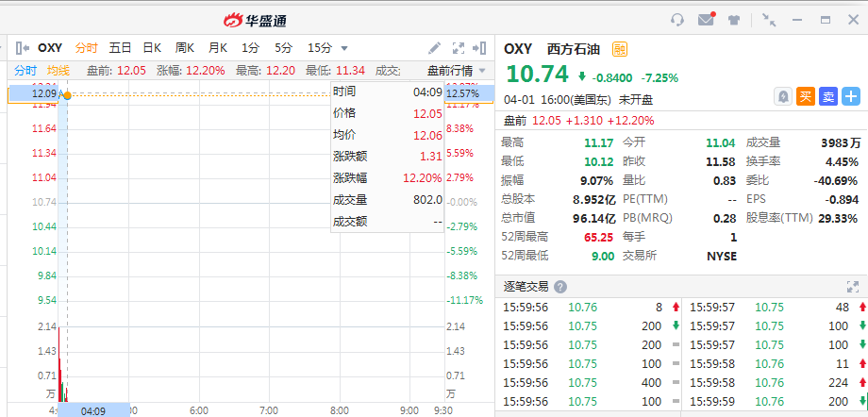Collapse the left sidebar beside OXY
Screen dimensions: 868x417
coord(23,48)
